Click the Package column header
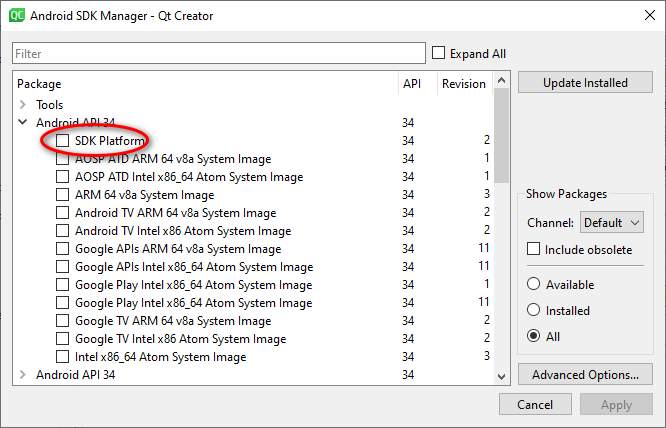 pos(206,84)
